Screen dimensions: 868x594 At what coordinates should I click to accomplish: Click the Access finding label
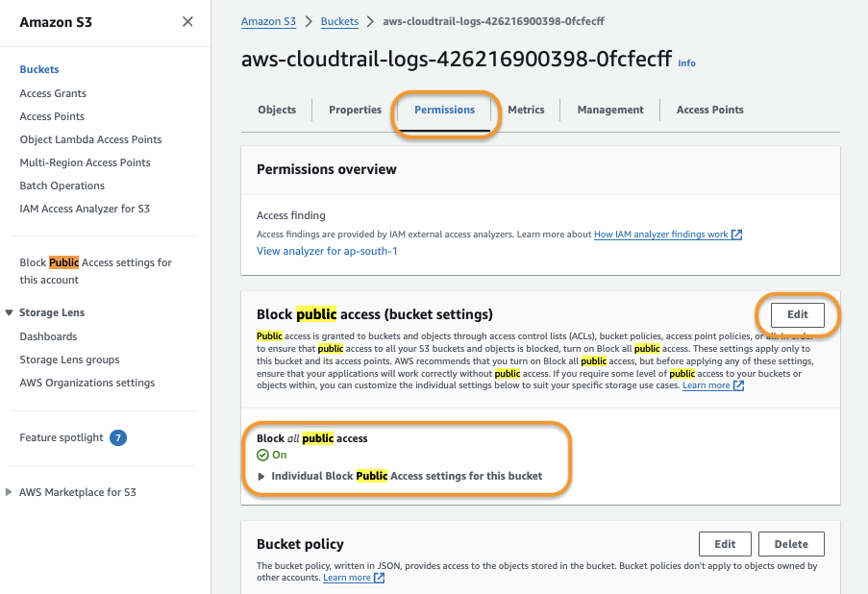(291, 215)
